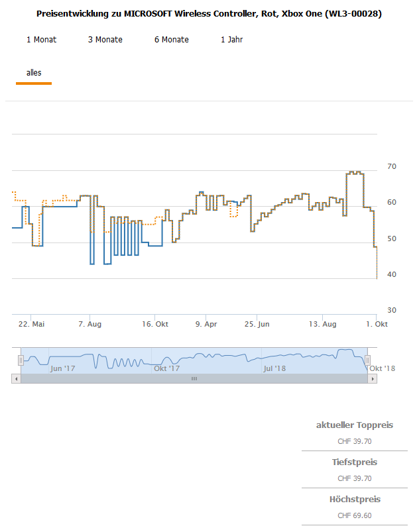Click the chart title Preisentwicklung heading
Viewport: 419px width, 532px height.
click(x=209, y=13)
